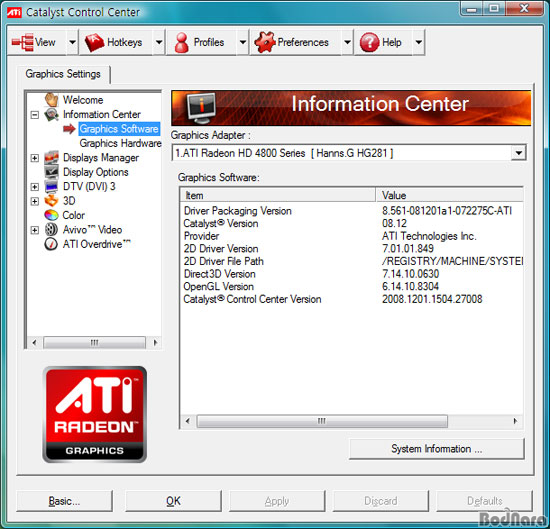This screenshot has width=550, height=529.
Task: Select the Graphics Settings tab
Action: [x=63, y=74]
